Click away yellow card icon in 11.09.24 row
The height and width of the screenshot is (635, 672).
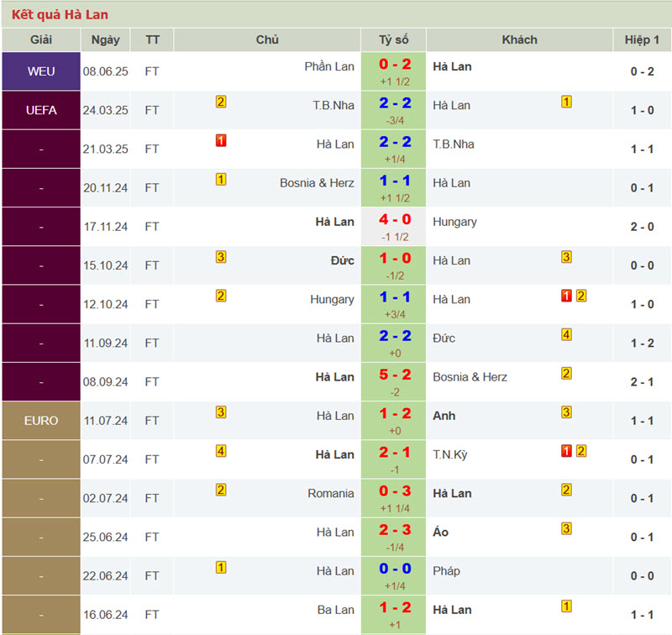coord(566,334)
